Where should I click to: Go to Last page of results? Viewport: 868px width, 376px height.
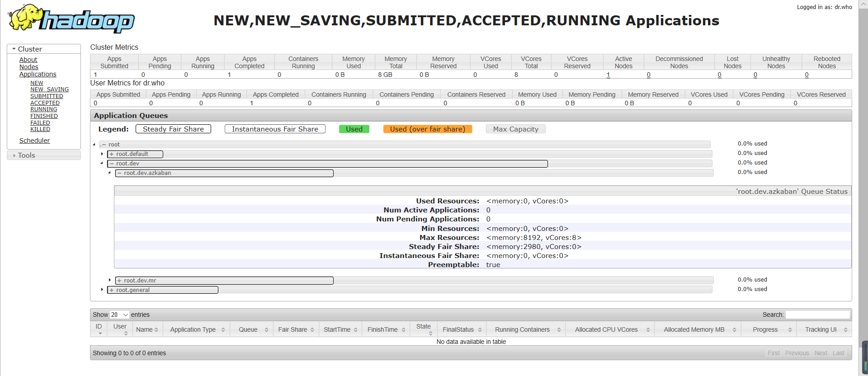839,353
